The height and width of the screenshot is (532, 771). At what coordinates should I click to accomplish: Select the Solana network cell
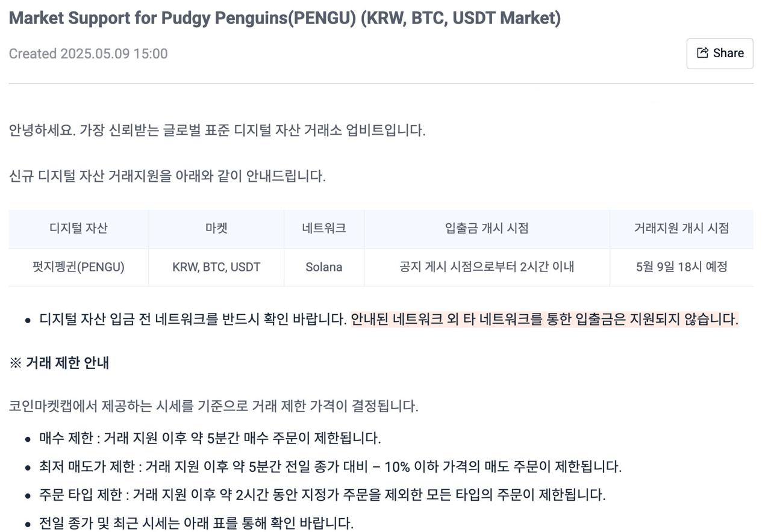pos(324,267)
